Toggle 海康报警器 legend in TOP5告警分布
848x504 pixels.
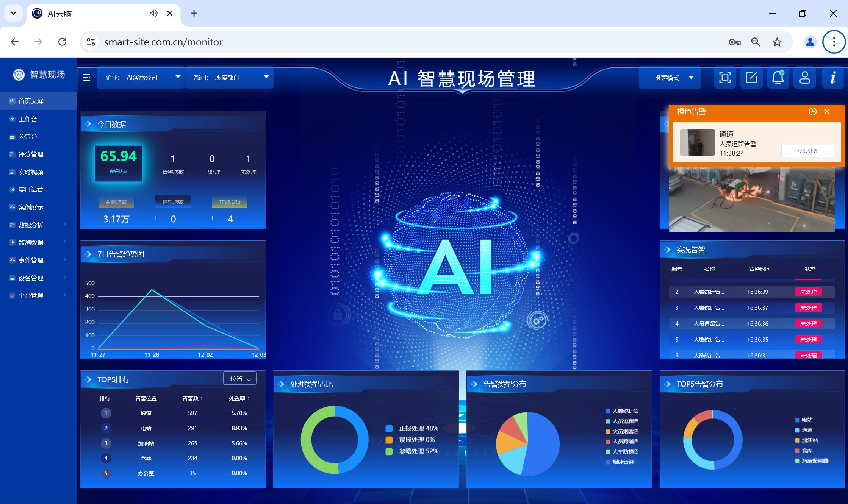(812, 461)
